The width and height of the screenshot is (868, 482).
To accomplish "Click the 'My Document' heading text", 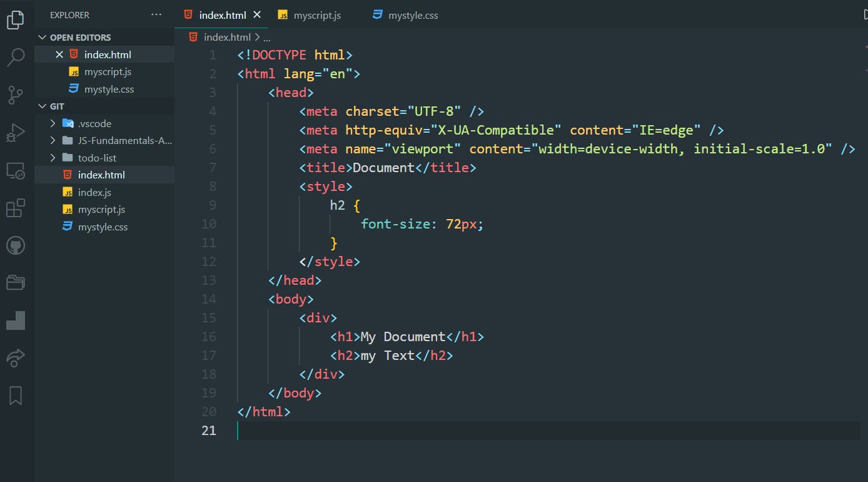I will (403, 337).
